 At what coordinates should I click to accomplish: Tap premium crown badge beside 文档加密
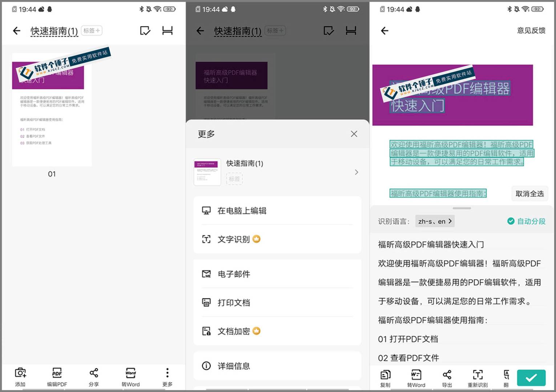tap(257, 331)
